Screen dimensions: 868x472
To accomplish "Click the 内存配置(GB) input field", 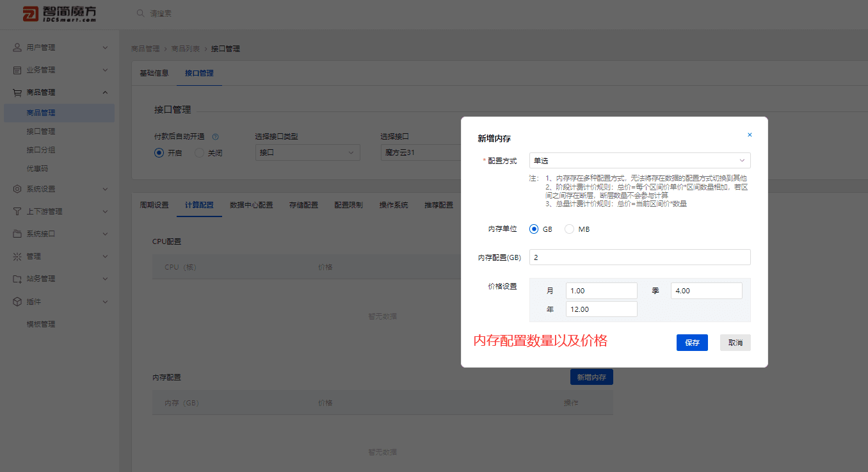I will [639, 257].
